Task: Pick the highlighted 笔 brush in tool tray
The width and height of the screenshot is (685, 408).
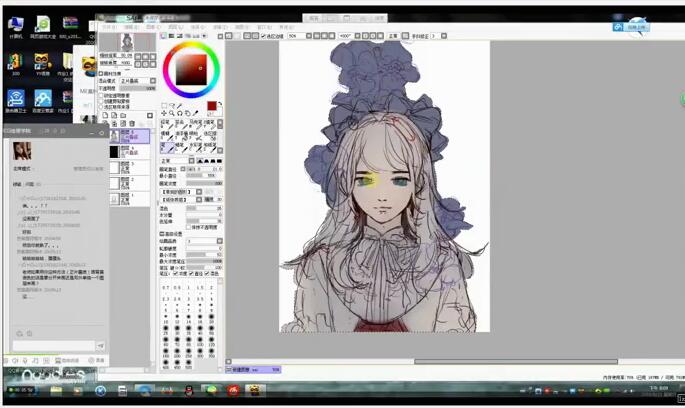Action: 167,147
